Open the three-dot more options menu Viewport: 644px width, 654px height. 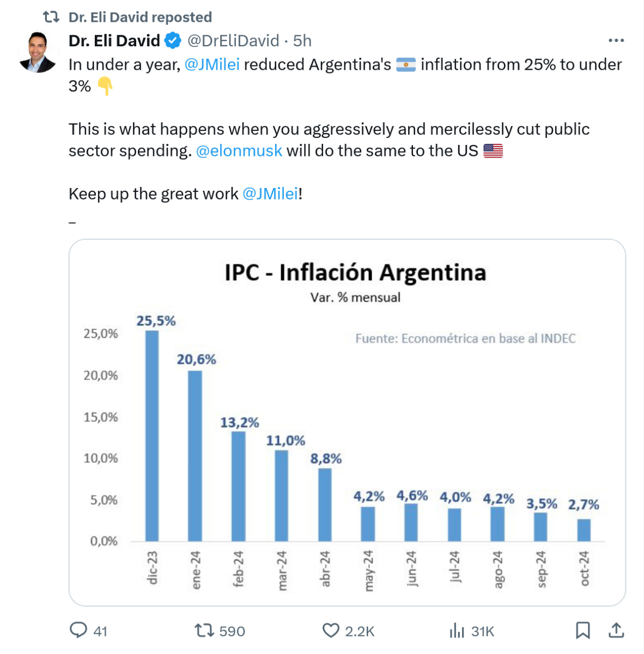pos(616,40)
